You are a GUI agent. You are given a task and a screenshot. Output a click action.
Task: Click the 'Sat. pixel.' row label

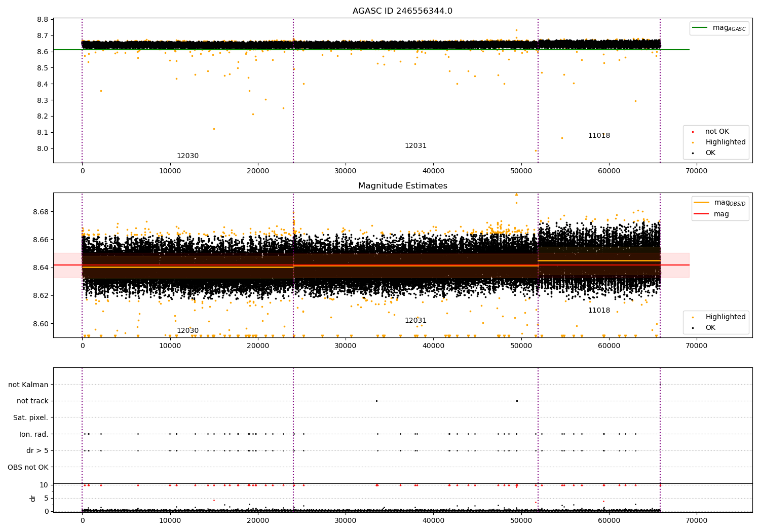(x=31, y=418)
